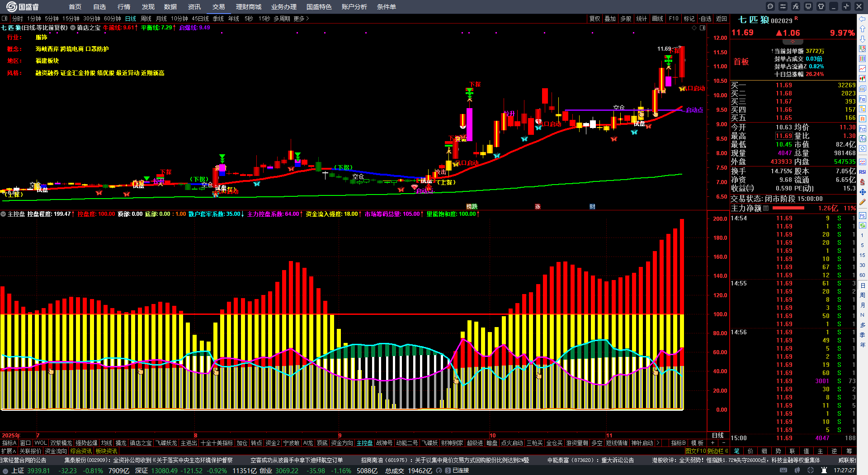Toggle the 多股 multi-stock view

coord(626,19)
